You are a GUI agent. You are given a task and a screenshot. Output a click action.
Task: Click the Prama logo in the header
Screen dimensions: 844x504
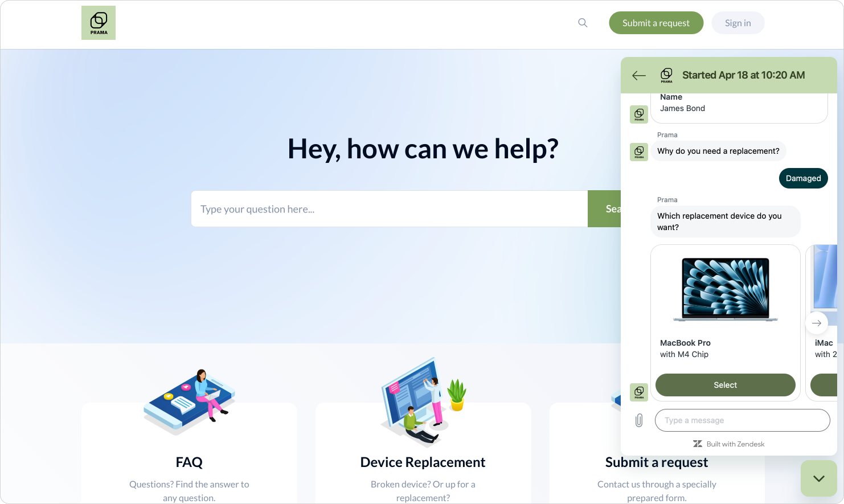coord(99,23)
